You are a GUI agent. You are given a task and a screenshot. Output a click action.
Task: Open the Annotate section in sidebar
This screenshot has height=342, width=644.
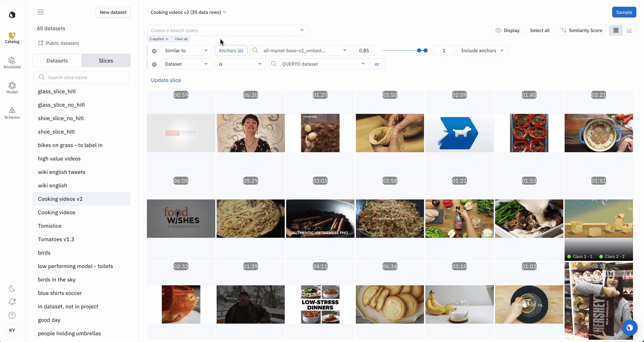tap(12, 63)
